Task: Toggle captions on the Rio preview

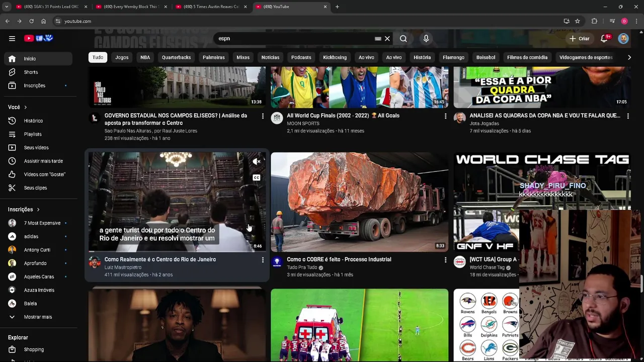Action: pyautogui.click(x=257, y=177)
